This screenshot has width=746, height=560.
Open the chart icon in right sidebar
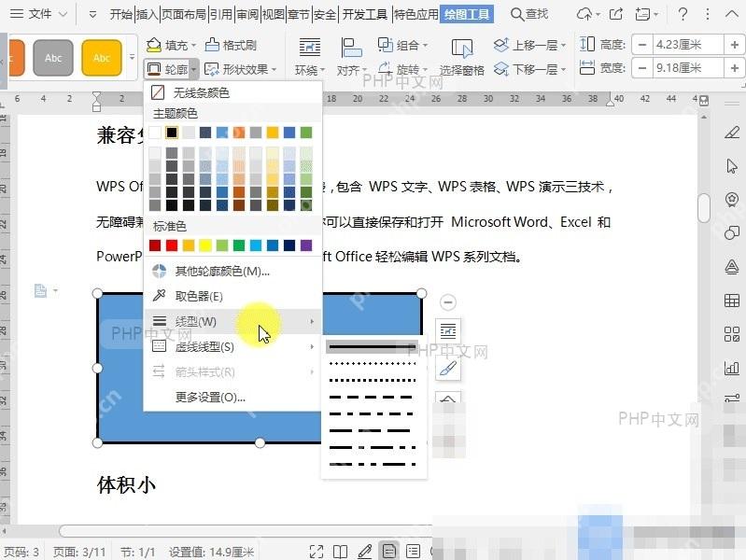tap(732, 368)
